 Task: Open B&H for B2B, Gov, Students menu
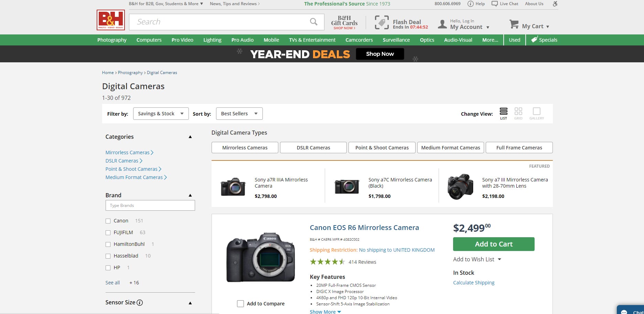[x=166, y=4]
